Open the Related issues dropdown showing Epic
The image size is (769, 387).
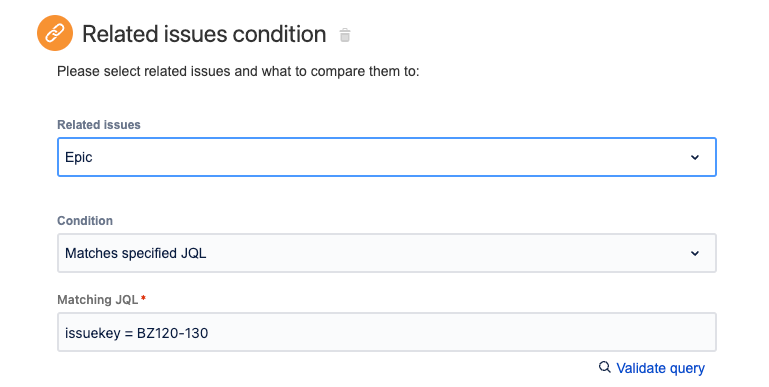(x=387, y=157)
